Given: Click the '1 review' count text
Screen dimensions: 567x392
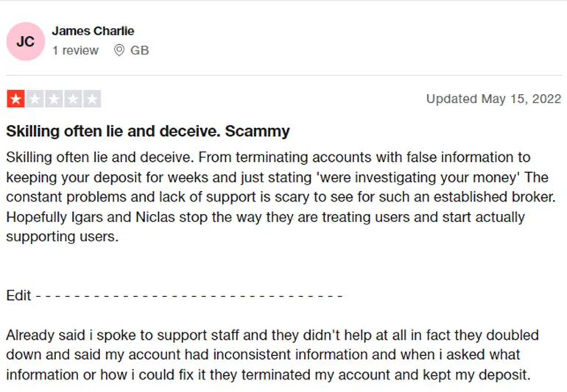Looking at the screenshot, I should tap(75, 50).
